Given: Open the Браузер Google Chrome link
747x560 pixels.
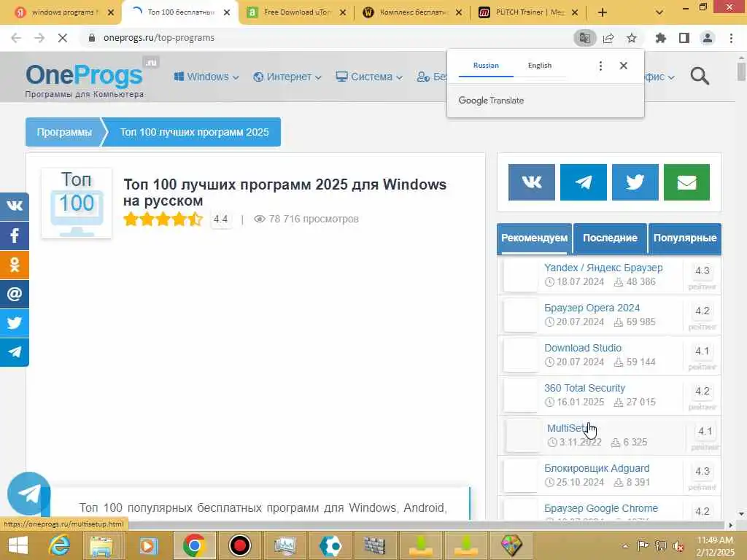Looking at the screenshot, I should click(601, 508).
